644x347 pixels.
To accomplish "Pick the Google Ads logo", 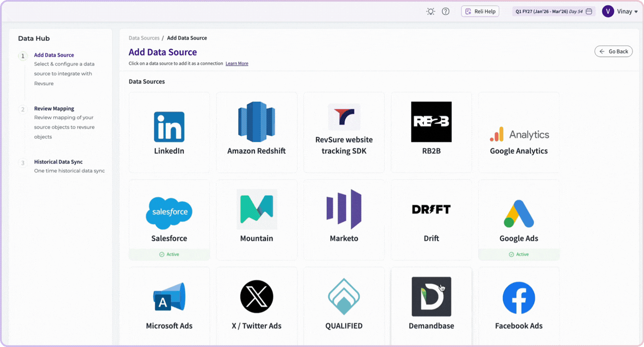I will (x=519, y=214).
